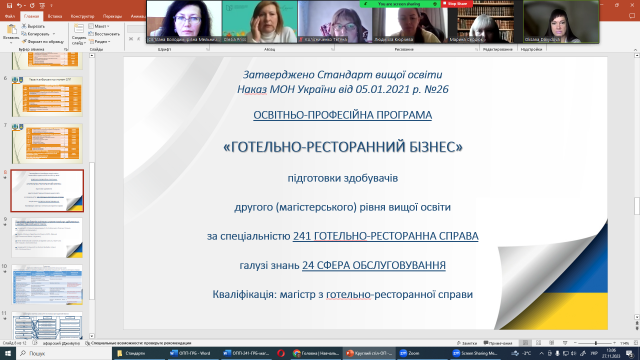The height and width of the screenshot is (360, 640).
Task: Switch to Normal view icon in status bar
Action: coord(526,343)
